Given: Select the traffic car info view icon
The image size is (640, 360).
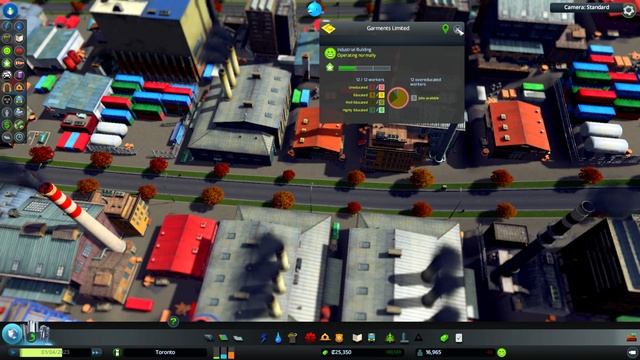Looking at the screenshot, I should pyautogui.click(x=7, y=75).
